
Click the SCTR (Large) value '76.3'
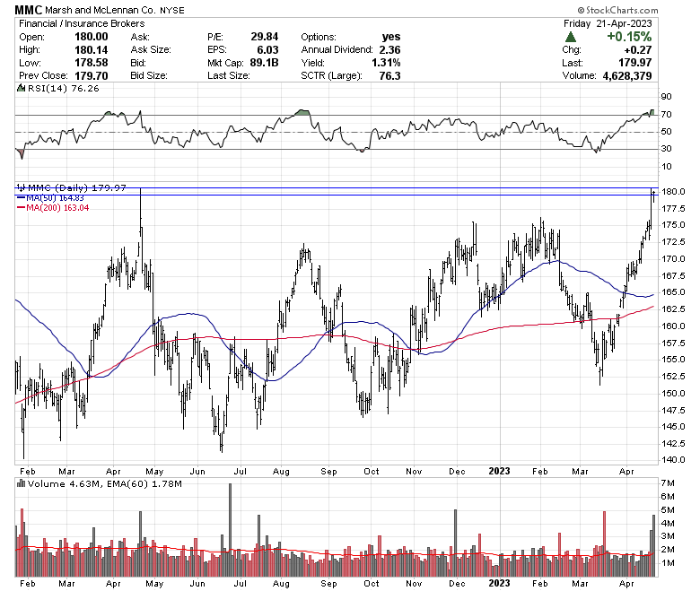click(x=389, y=76)
